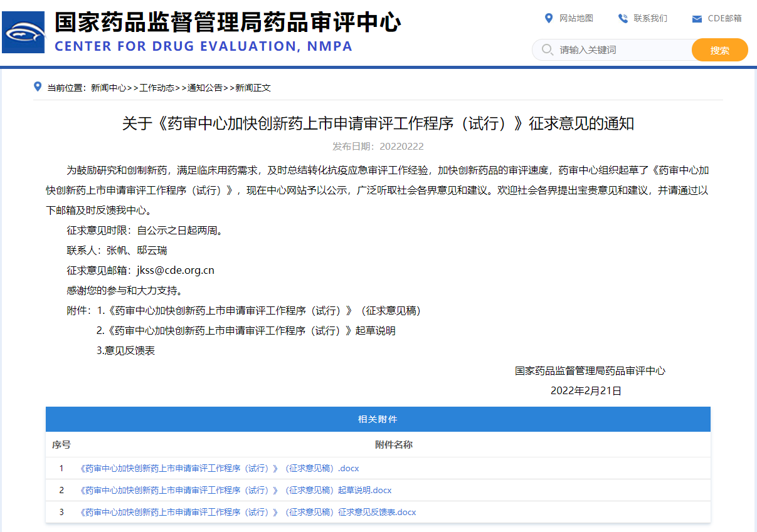Go to 新闻中心 in breadcrumb
This screenshot has height=532, width=757.
coord(109,88)
